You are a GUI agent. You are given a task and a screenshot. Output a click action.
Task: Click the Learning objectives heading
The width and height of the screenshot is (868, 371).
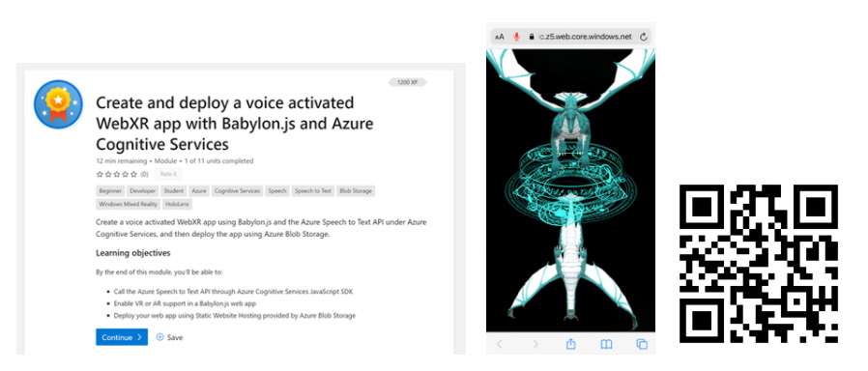click(132, 253)
